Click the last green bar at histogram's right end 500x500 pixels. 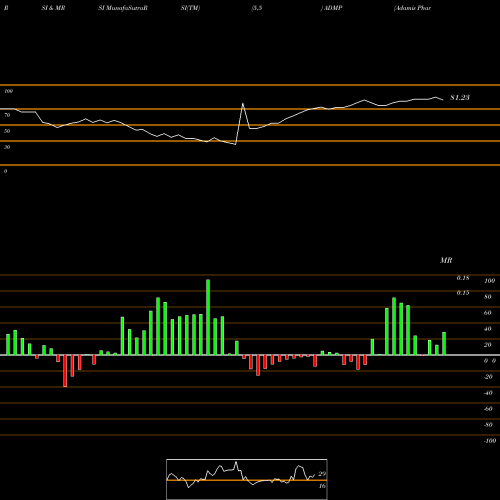coord(444,343)
